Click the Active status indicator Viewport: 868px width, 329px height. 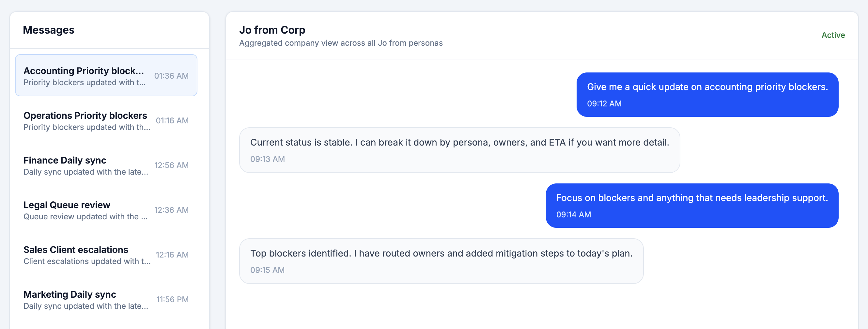[x=833, y=35]
